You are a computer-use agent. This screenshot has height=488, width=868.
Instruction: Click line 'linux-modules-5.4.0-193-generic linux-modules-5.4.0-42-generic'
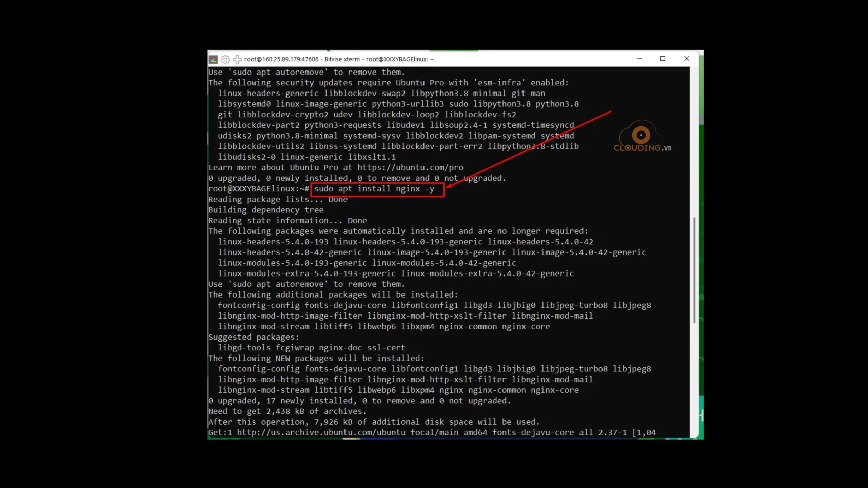tap(367, 263)
